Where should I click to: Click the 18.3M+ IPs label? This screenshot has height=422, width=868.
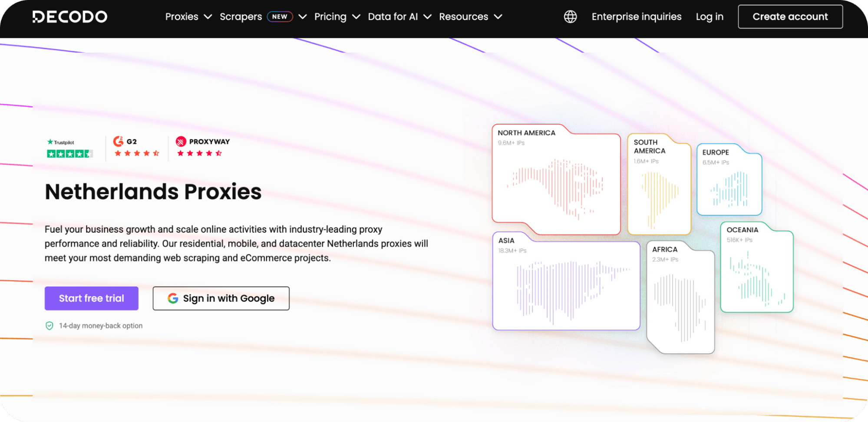512,251
